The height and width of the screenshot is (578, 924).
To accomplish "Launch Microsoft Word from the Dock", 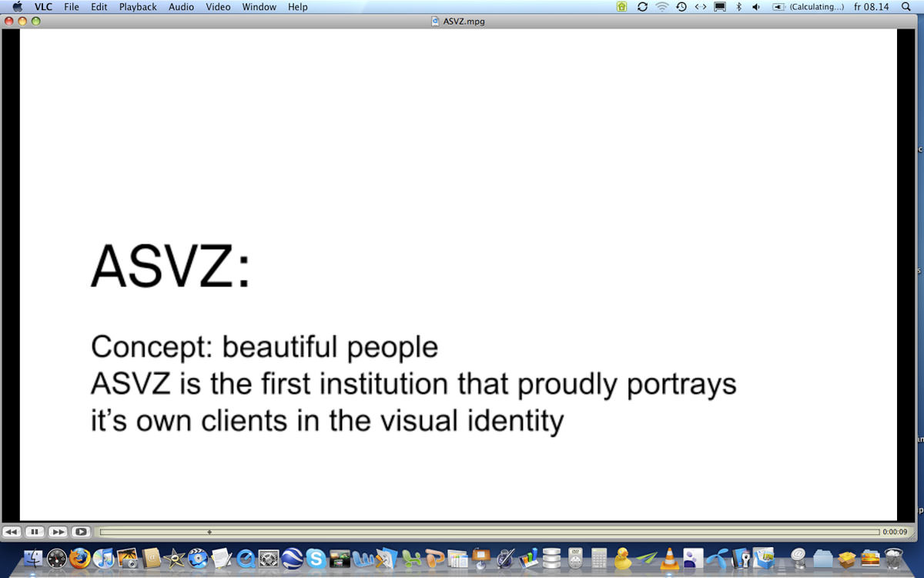I will pos(364,558).
